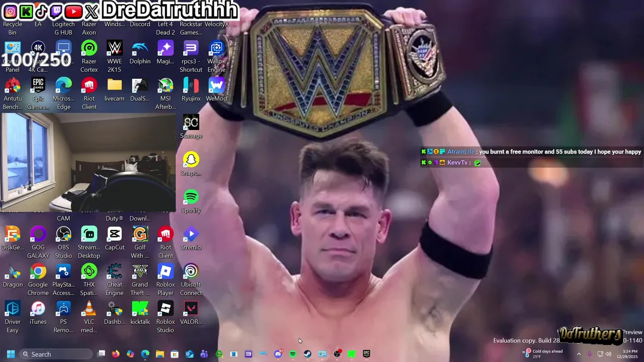This screenshot has width=644, height=362.
Task: Open network settings from the tray icon
Action: click(x=600, y=354)
